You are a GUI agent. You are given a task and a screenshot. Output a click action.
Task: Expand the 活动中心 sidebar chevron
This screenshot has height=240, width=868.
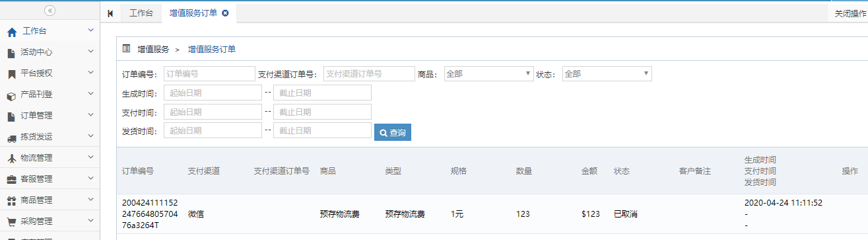point(90,52)
